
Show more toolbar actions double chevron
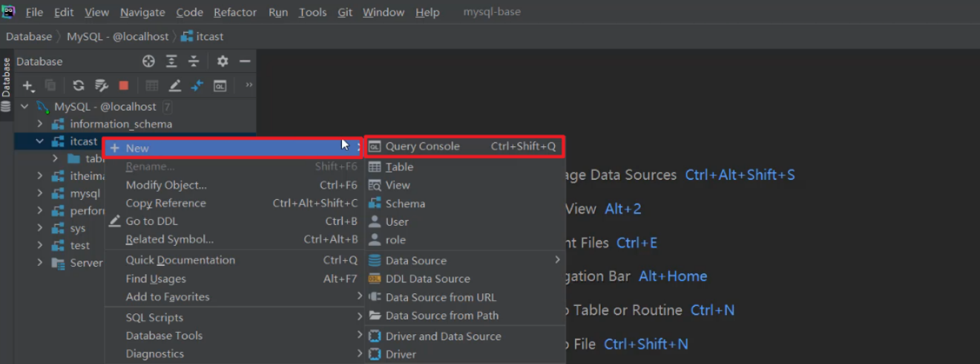coord(249,85)
